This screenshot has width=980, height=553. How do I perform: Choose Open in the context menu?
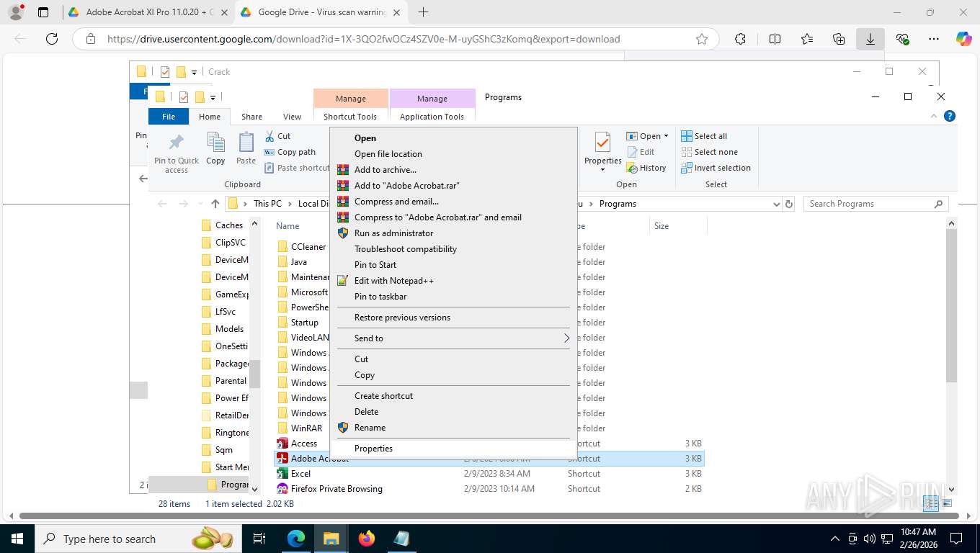point(454,138)
